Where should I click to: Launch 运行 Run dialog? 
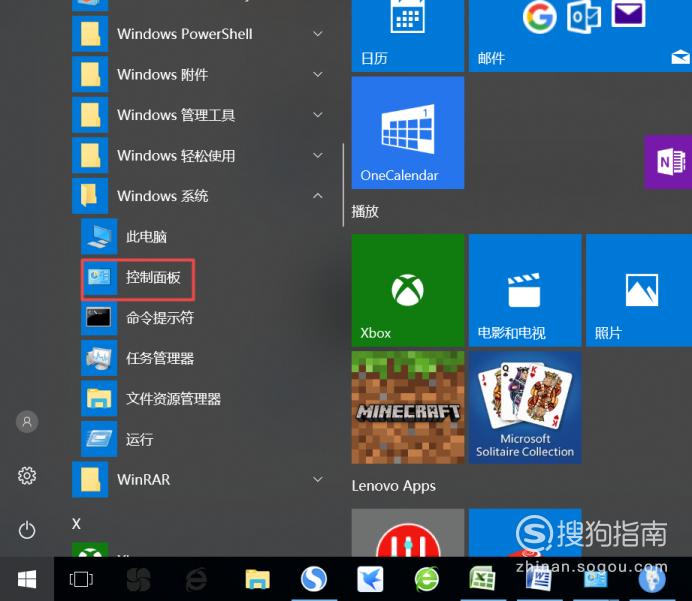click(117, 439)
